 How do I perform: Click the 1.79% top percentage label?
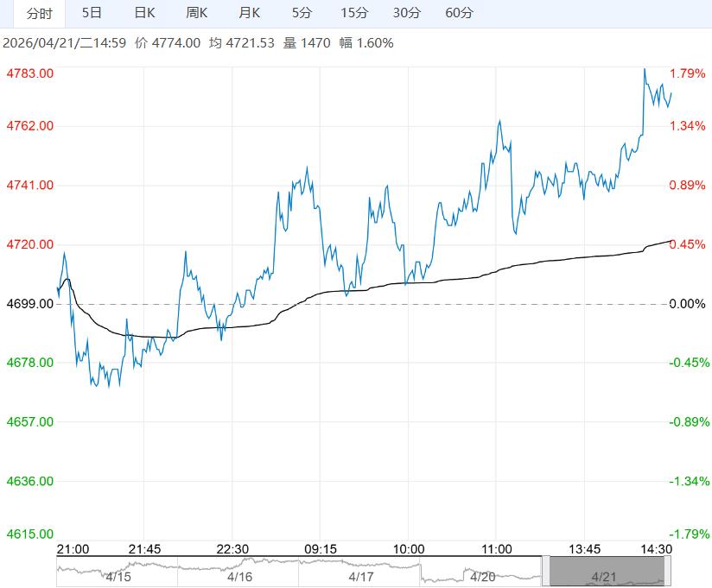687,73
